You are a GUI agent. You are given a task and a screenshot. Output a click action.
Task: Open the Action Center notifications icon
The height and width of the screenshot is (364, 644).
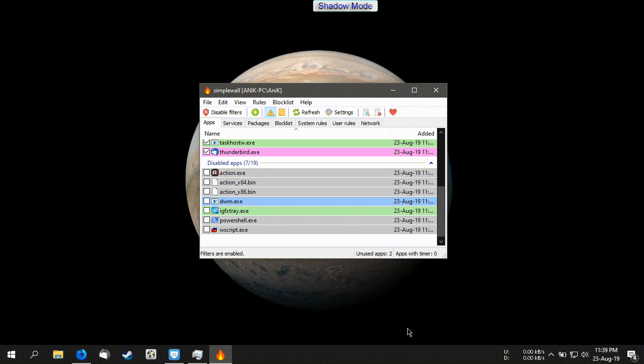(x=632, y=355)
